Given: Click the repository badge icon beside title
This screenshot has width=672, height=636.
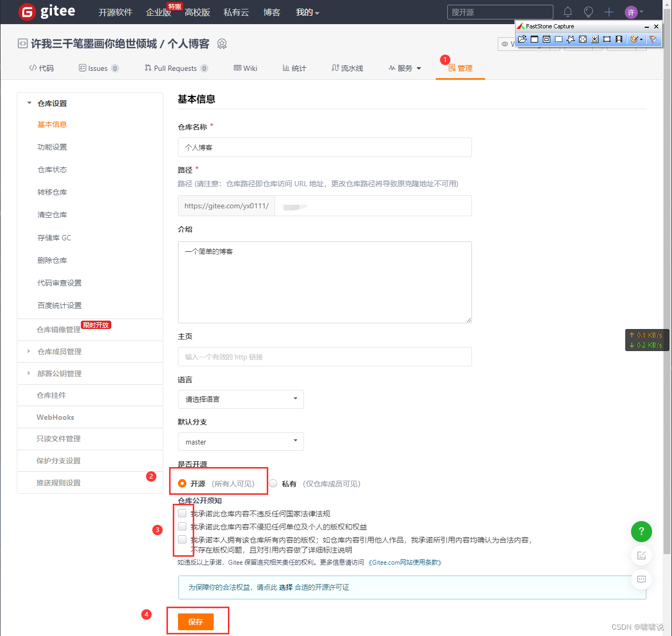Looking at the screenshot, I should (222, 44).
